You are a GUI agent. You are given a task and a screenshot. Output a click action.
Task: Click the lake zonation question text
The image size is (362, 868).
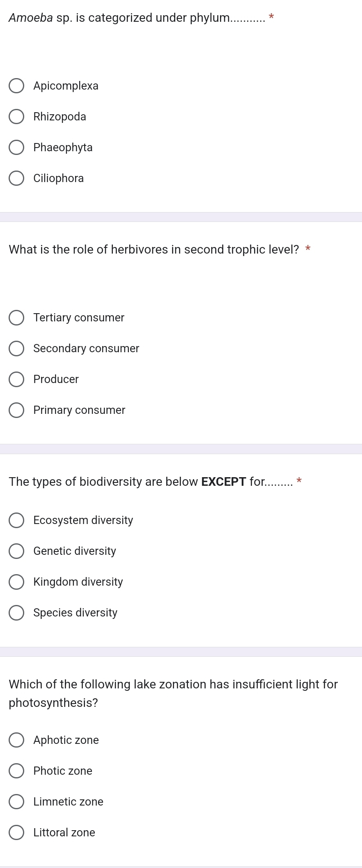tap(173, 694)
